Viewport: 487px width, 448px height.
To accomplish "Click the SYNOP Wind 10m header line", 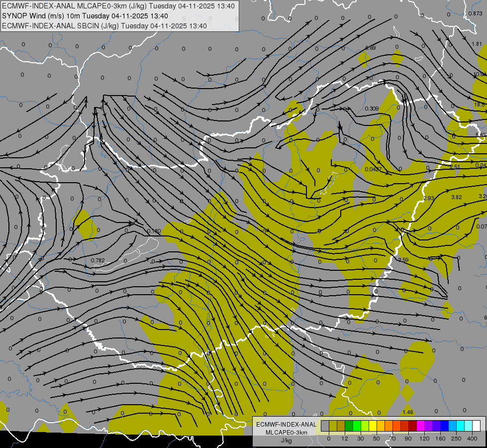I will pos(85,16).
